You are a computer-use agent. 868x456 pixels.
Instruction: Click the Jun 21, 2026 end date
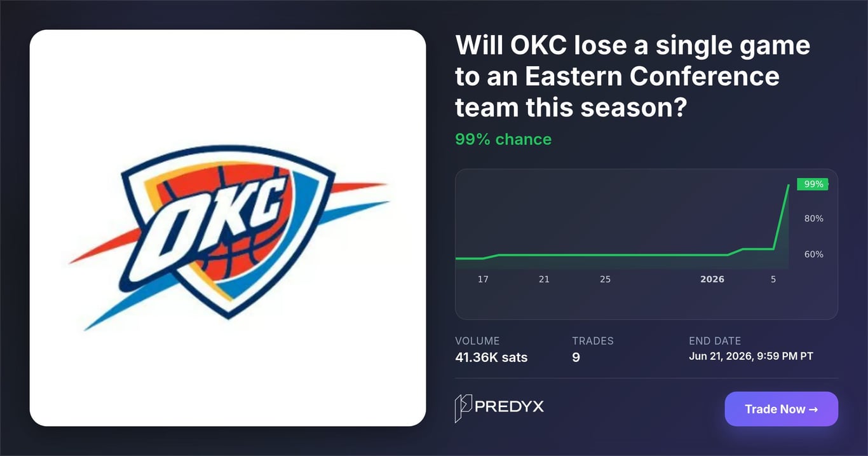click(x=751, y=356)
